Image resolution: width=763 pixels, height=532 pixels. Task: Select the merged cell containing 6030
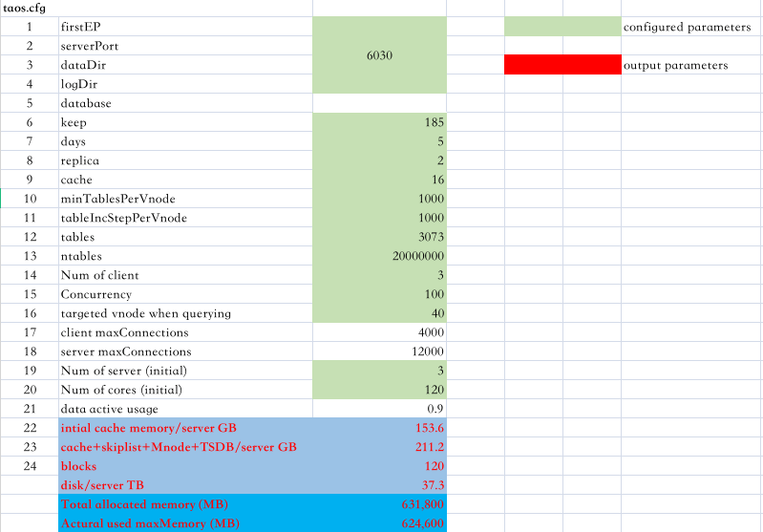point(379,55)
